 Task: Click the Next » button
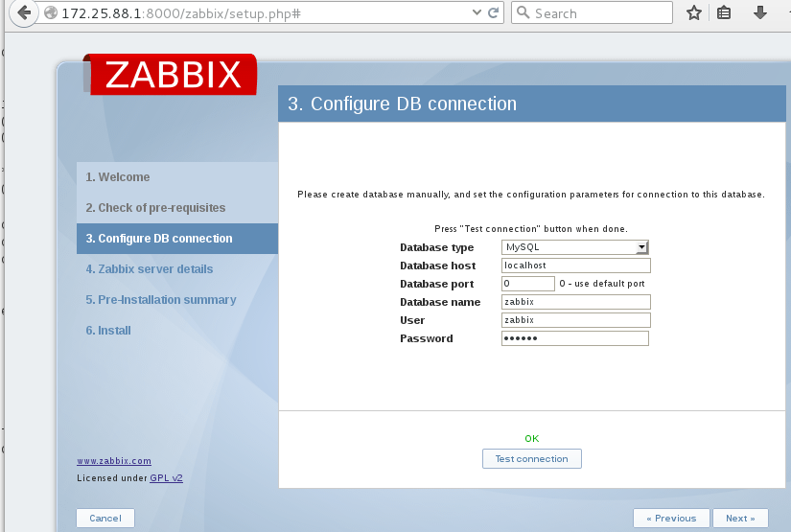coord(740,518)
